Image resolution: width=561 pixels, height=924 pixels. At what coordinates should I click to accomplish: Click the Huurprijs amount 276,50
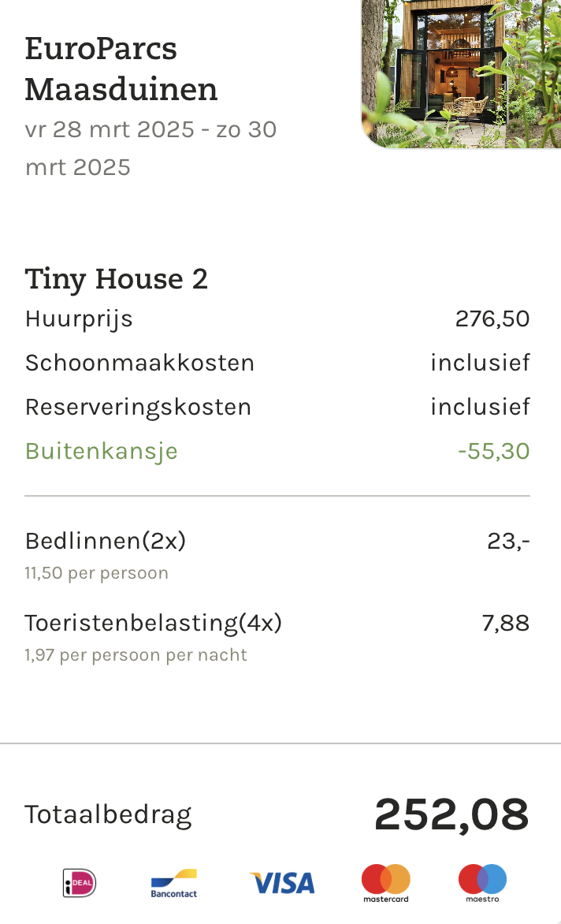[492, 319]
